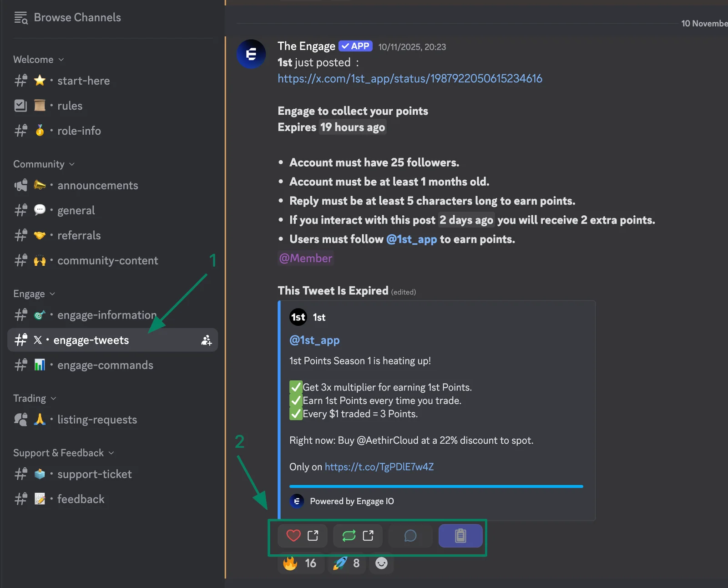Open the listing-requests channel

pyautogui.click(x=113, y=420)
